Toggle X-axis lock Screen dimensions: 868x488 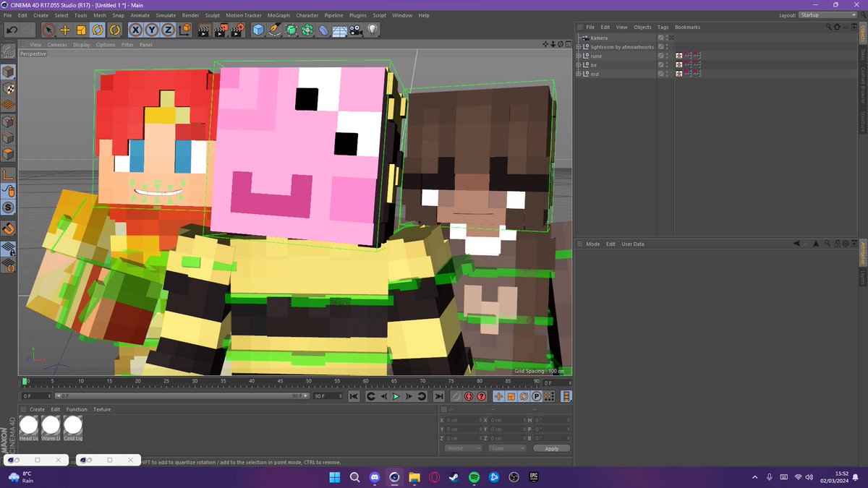click(135, 30)
